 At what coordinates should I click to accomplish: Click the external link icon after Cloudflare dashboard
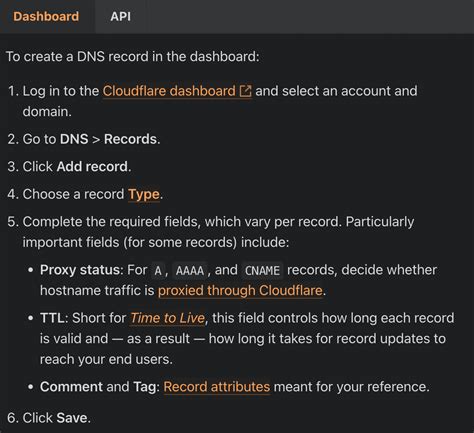[x=246, y=91]
